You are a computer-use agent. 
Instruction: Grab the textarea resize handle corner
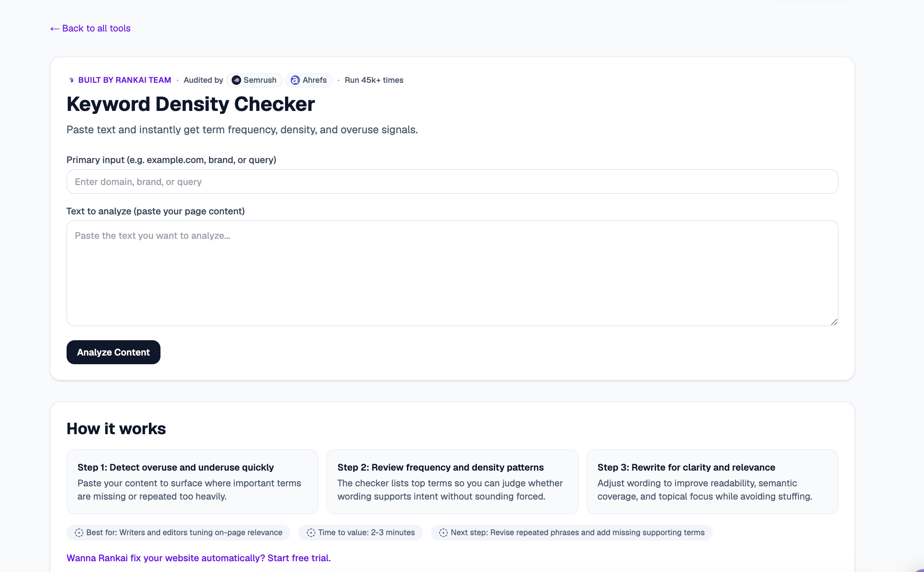[834, 322]
